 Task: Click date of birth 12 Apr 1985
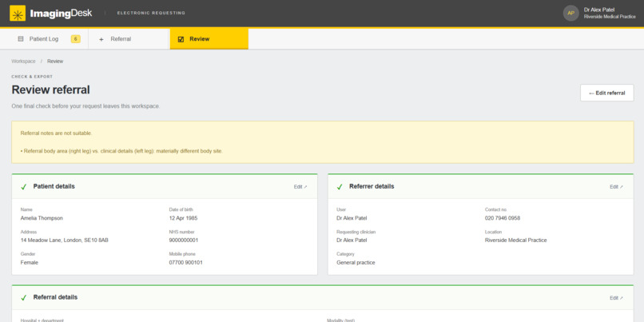[x=183, y=218]
